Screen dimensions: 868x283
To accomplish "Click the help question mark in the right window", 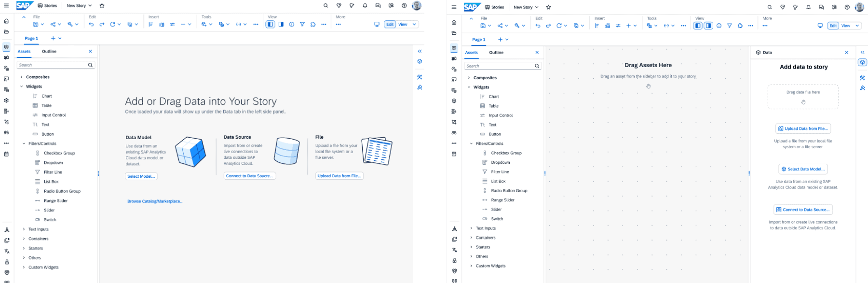I will 847,7.
